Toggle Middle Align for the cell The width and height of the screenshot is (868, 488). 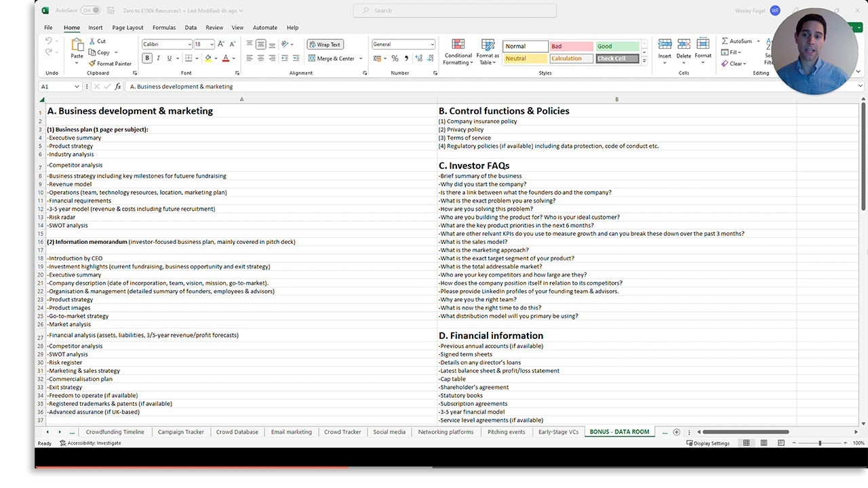260,45
